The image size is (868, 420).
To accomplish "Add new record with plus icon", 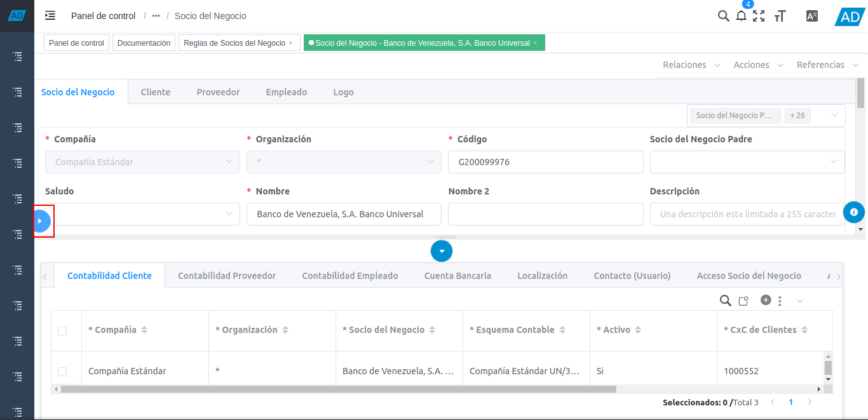I will 766,300.
